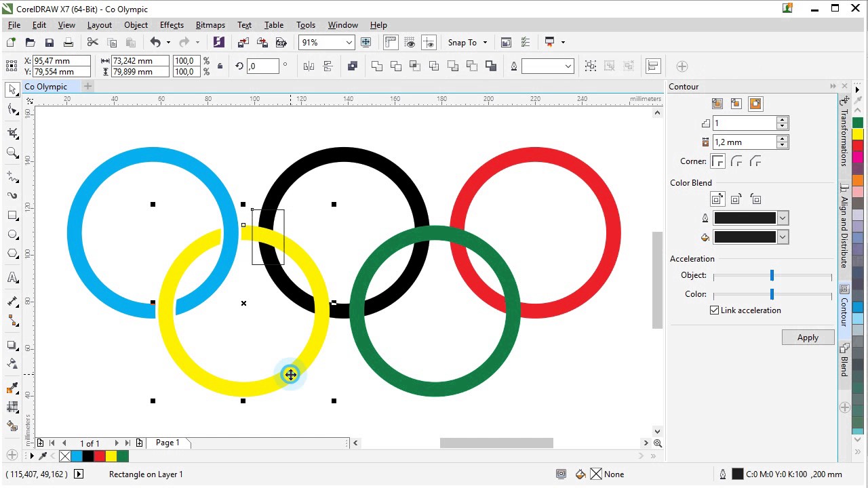Click the Weld shaping icon

[x=377, y=66]
